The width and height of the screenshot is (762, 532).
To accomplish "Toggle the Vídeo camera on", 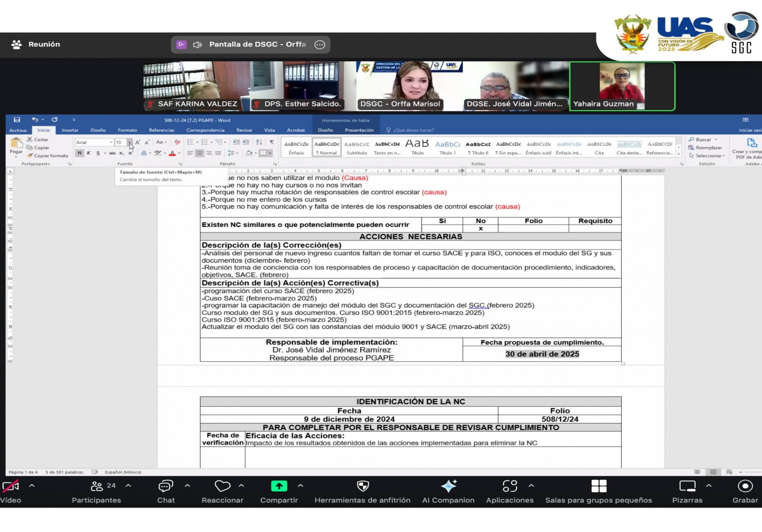I will point(11,487).
